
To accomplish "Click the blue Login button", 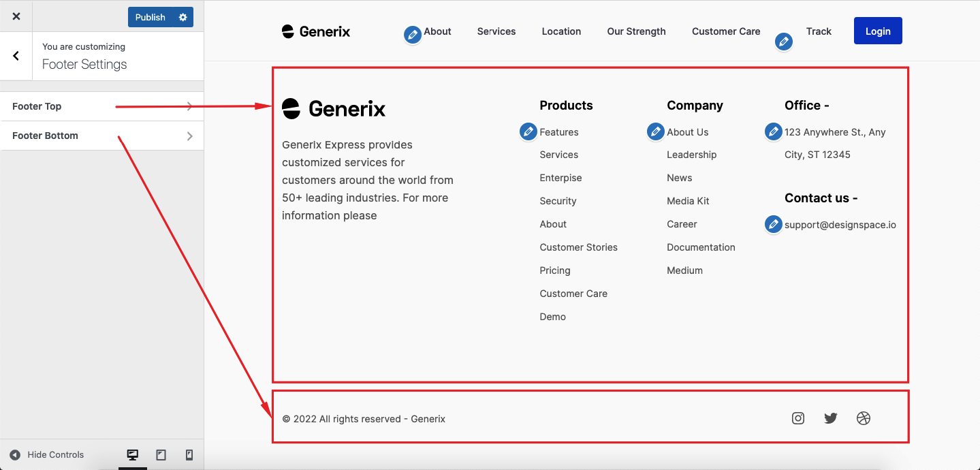I will click(878, 31).
